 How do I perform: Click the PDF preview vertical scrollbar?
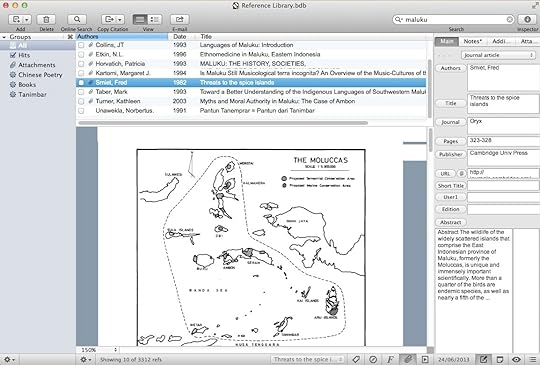click(430, 140)
